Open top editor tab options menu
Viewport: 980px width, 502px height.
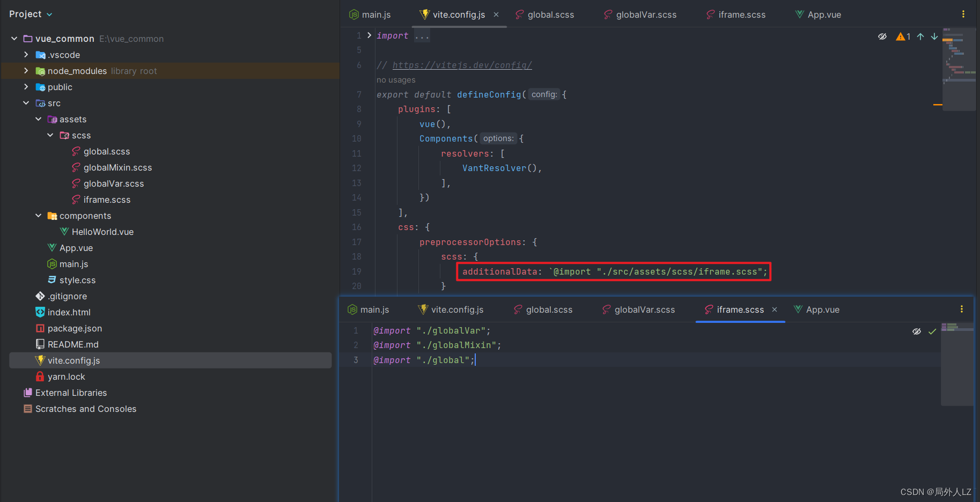click(x=963, y=14)
